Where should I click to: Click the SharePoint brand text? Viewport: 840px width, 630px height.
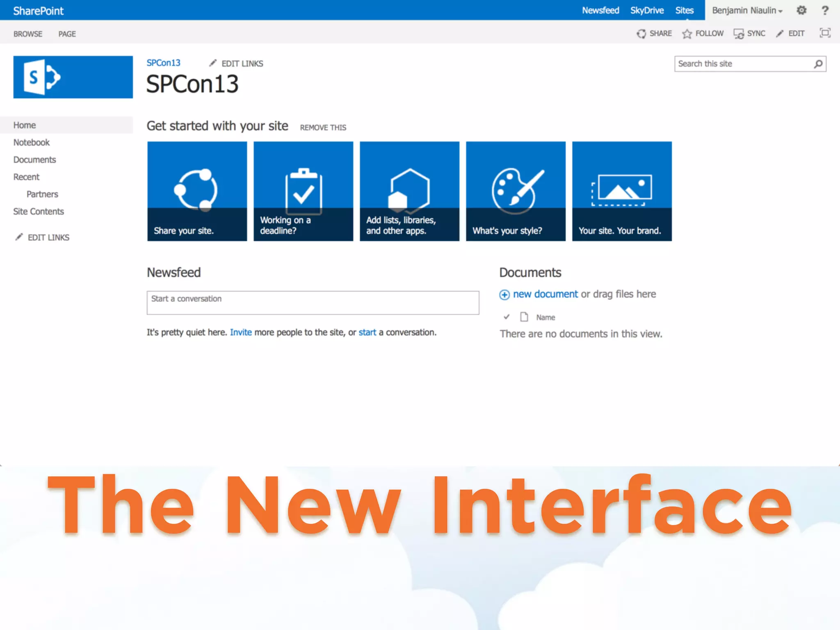38,11
